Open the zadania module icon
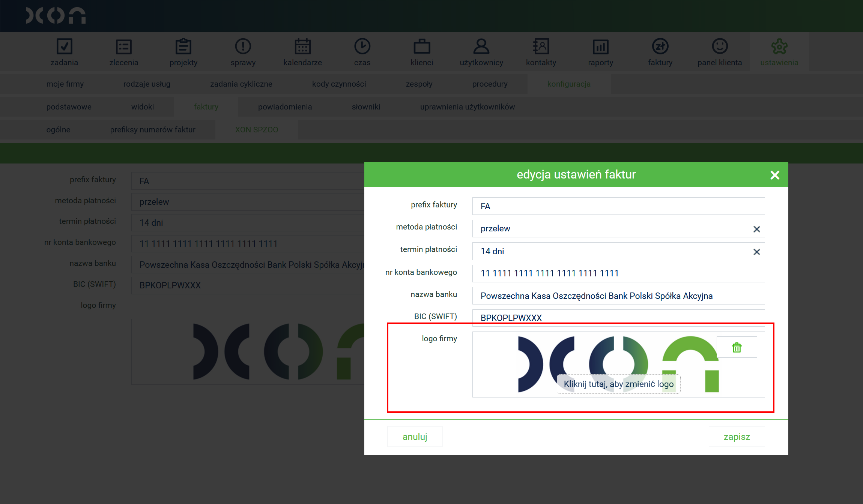 [x=64, y=47]
